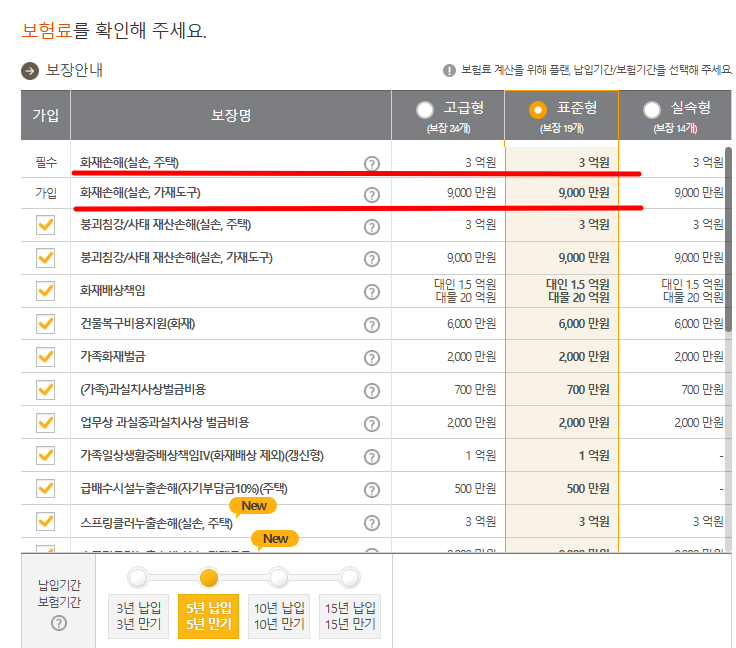This screenshot has width=736, height=648.
Task: Open help for 업무상 과실중과실치사상 벌금비용
Action: click(x=372, y=424)
